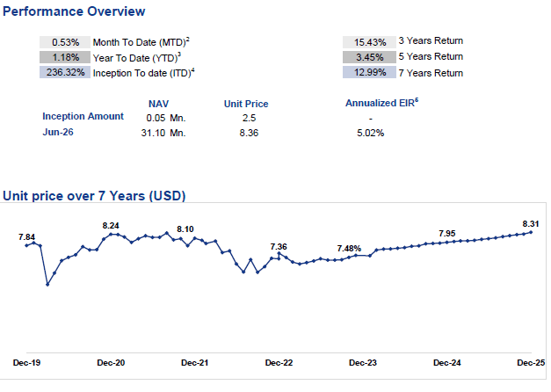Click the 7.95 data label on chart

[447, 234]
